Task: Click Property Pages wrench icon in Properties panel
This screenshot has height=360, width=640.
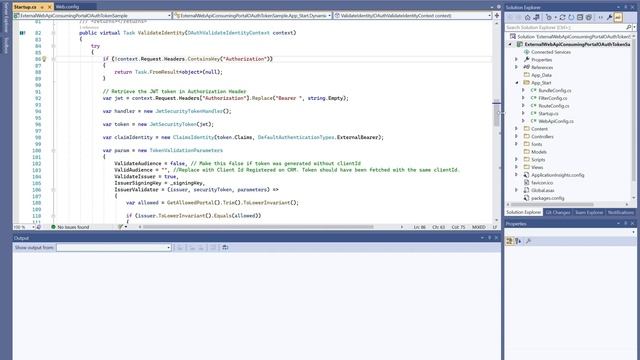Action: 528,241
